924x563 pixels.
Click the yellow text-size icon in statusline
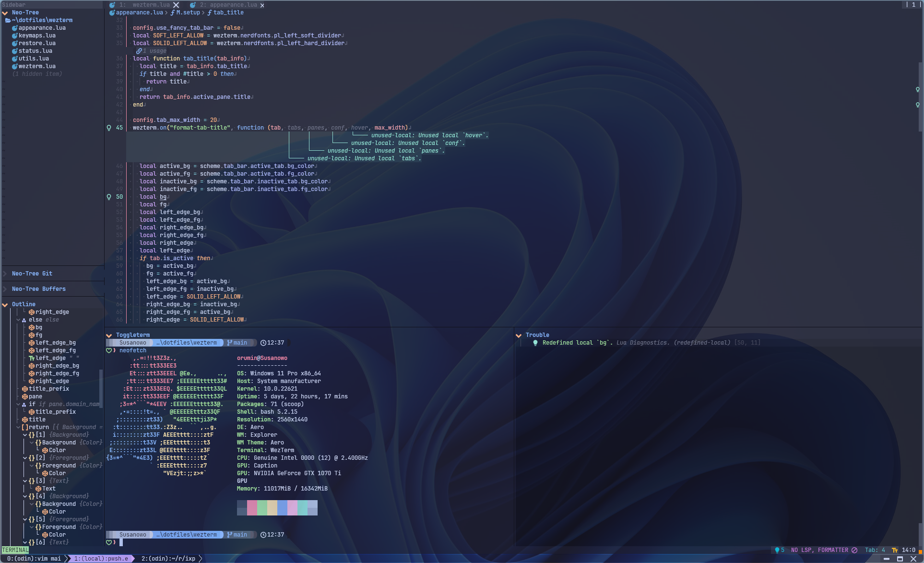pyautogui.click(x=895, y=550)
